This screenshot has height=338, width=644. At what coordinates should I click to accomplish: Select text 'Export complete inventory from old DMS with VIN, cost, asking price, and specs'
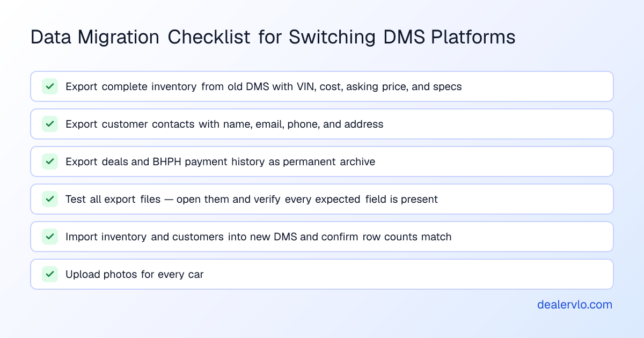[264, 86]
